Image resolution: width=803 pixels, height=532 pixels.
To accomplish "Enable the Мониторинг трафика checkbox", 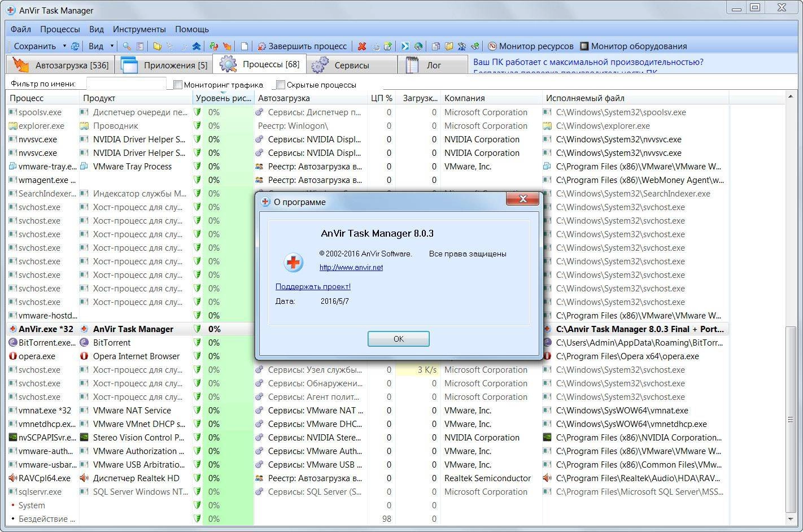I will click(x=178, y=85).
